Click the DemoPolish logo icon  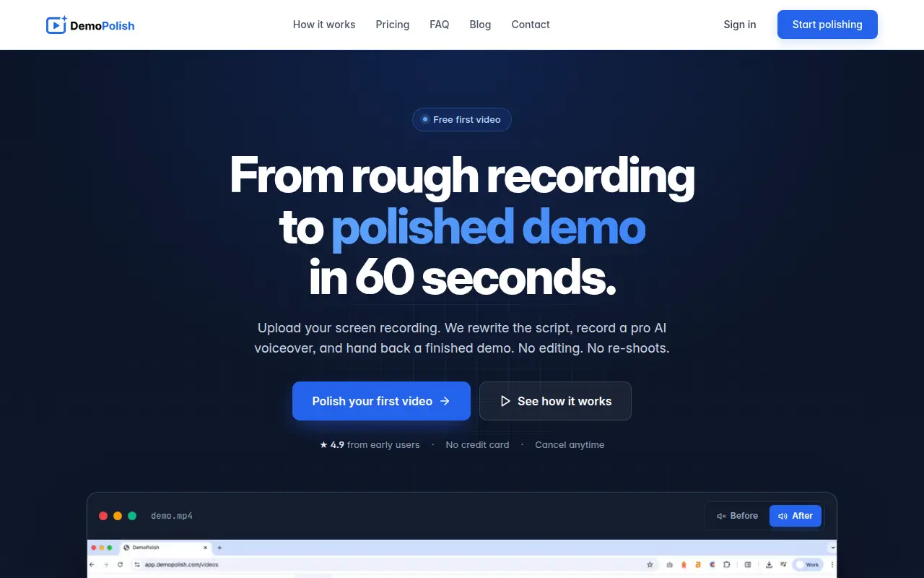56,25
